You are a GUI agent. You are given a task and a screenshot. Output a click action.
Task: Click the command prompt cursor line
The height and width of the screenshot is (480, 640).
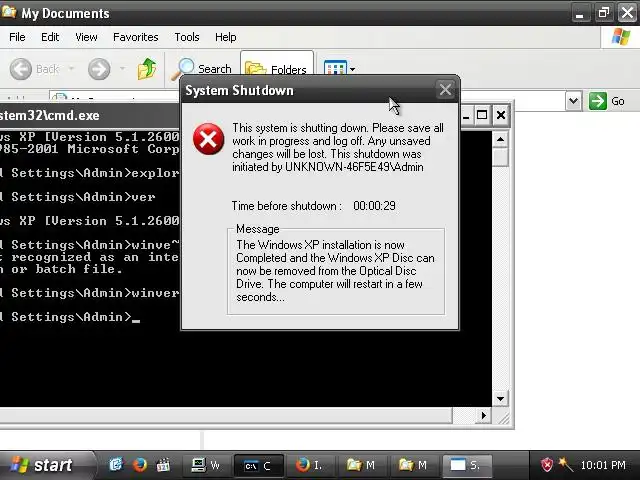[x=70, y=317]
